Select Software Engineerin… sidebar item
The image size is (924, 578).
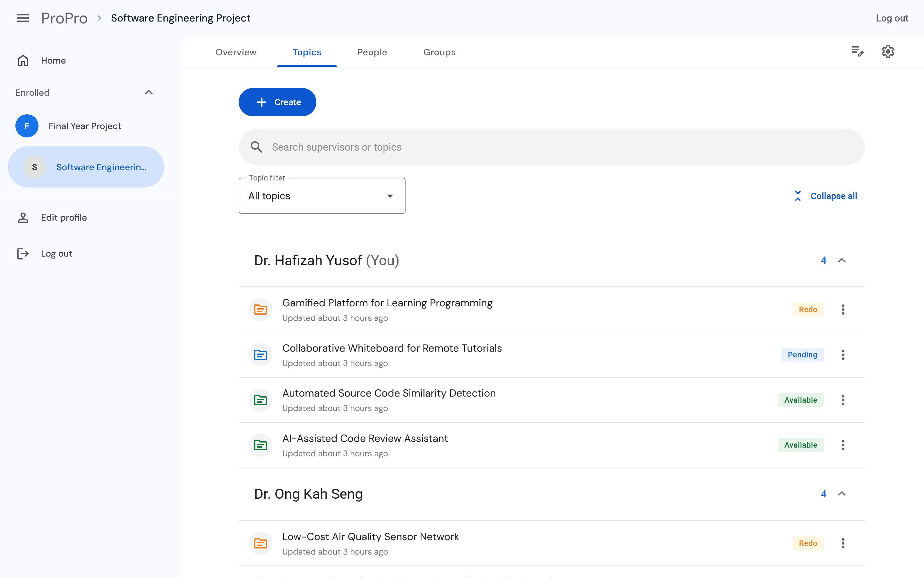[x=86, y=167]
